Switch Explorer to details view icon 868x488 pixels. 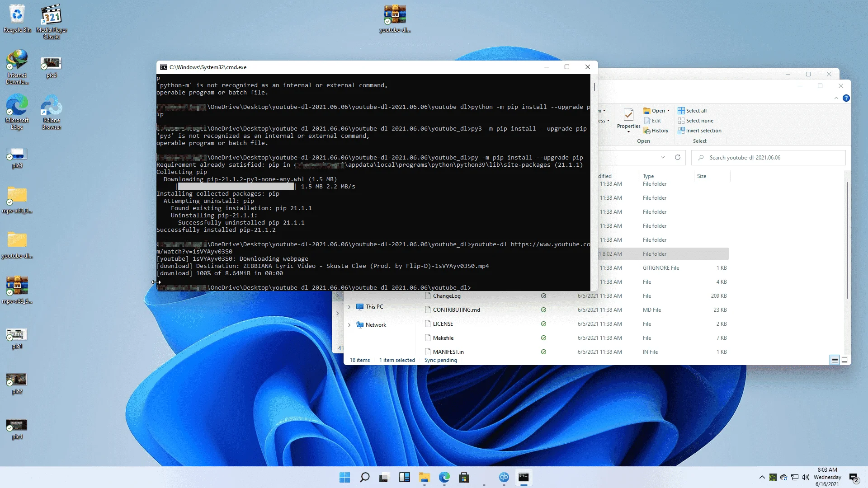click(835, 360)
